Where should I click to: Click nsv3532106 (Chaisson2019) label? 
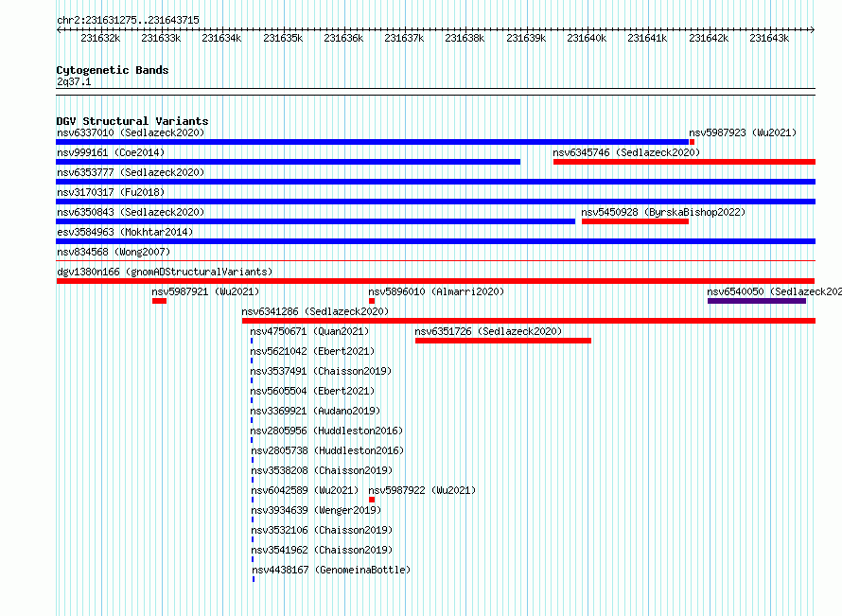point(322,530)
